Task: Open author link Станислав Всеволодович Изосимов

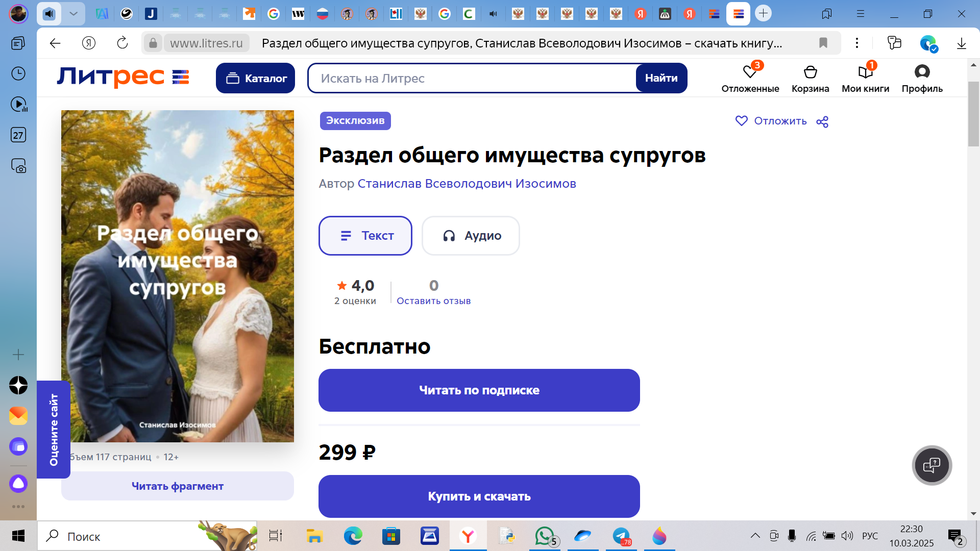Action: (x=467, y=184)
